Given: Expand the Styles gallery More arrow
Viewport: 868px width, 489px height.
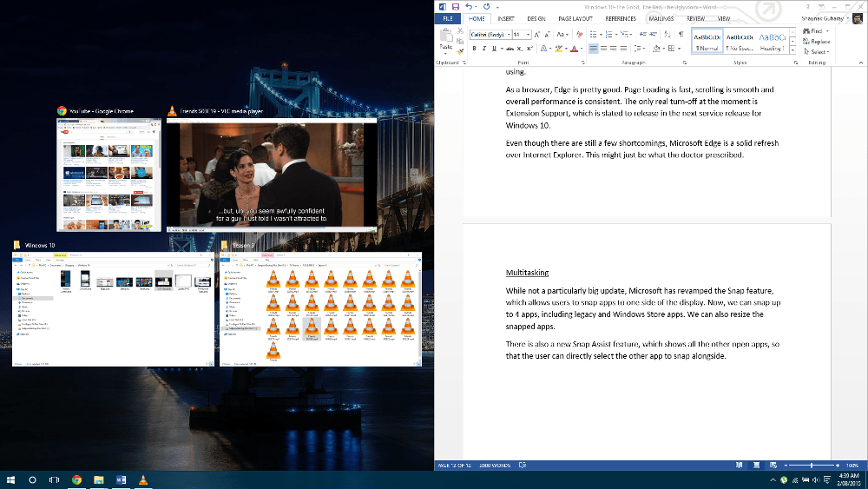Looking at the screenshot, I should click(792, 50).
